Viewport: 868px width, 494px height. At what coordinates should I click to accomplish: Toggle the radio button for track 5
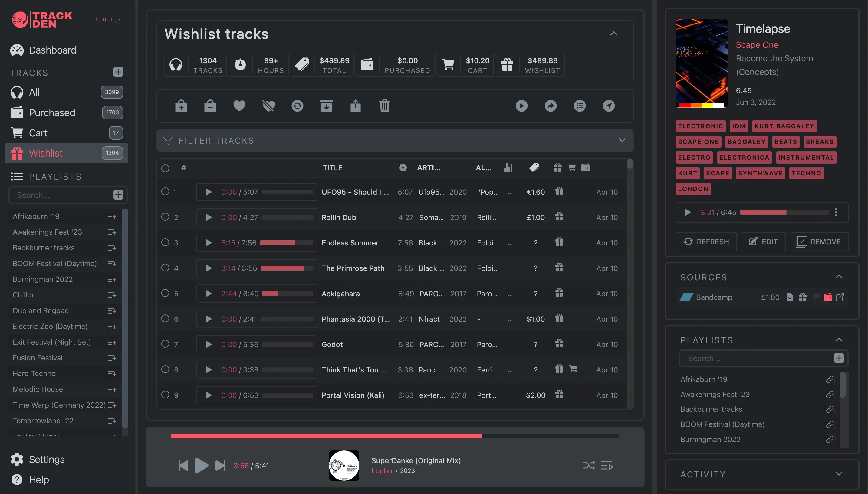pyautogui.click(x=165, y=293)
